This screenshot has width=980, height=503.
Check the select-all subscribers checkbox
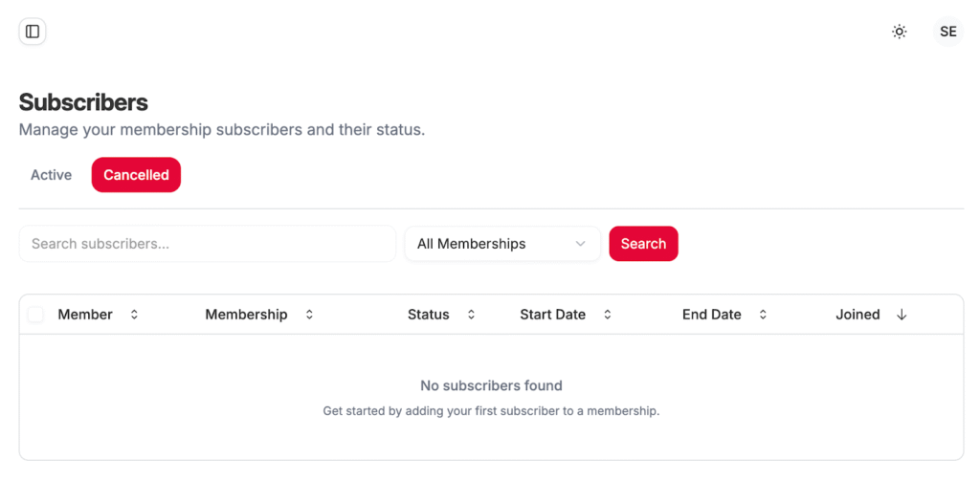click(x=35, y=315)
